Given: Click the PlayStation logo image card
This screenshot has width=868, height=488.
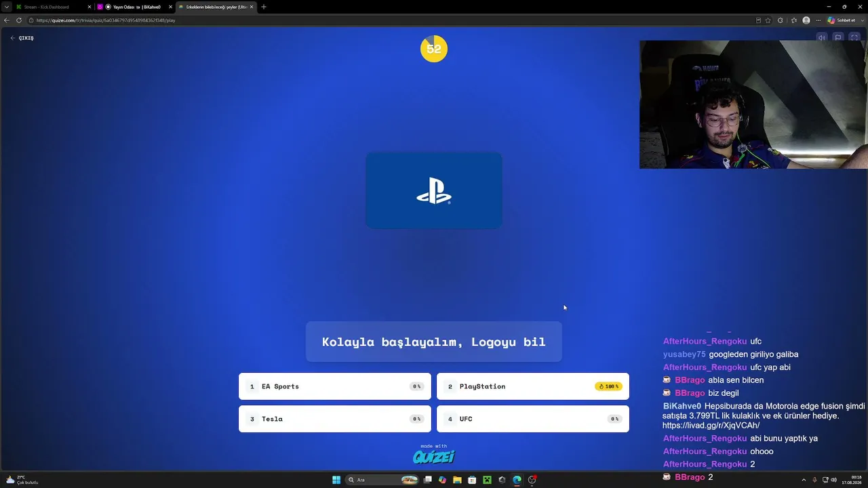Looking at the screenshot, I should click(x=434, y=190).
